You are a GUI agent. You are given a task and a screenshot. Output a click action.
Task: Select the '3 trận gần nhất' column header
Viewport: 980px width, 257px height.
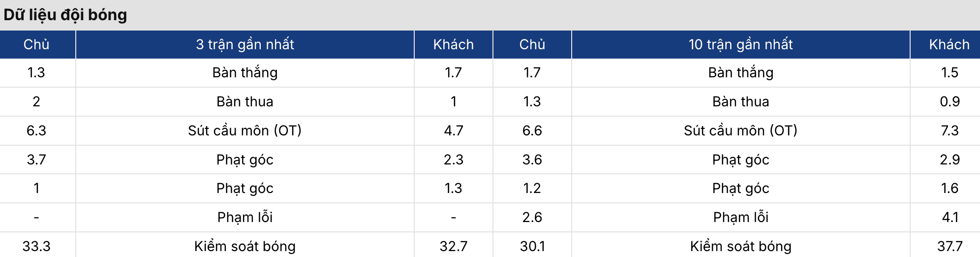point(245,44)
